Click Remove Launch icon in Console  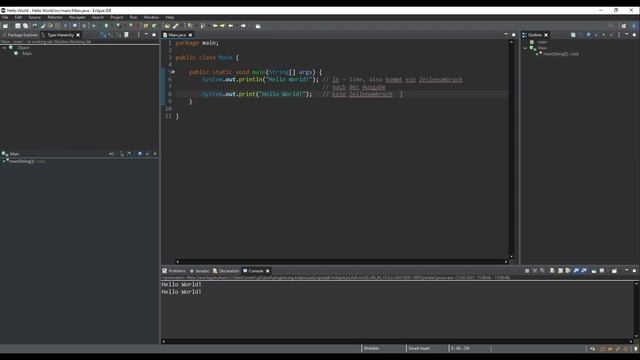pyautogui.click(x=535, y=271)
